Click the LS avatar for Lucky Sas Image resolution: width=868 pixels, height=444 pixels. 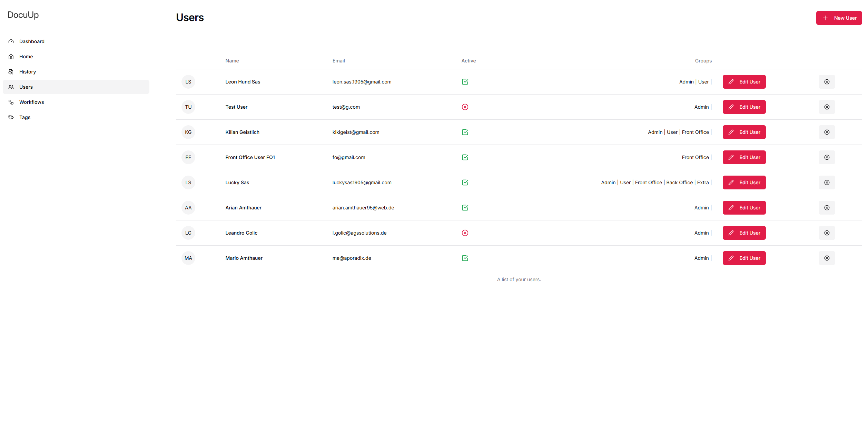(x=188, y=182)
